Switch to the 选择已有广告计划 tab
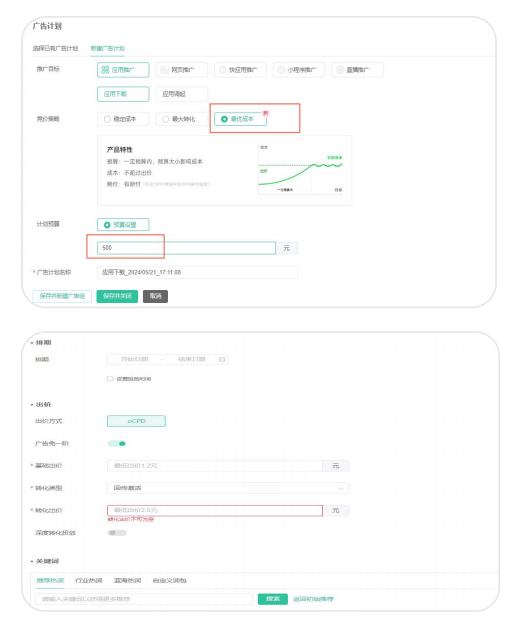The height and width of the screenshot is (632, 518). point(55,48)
